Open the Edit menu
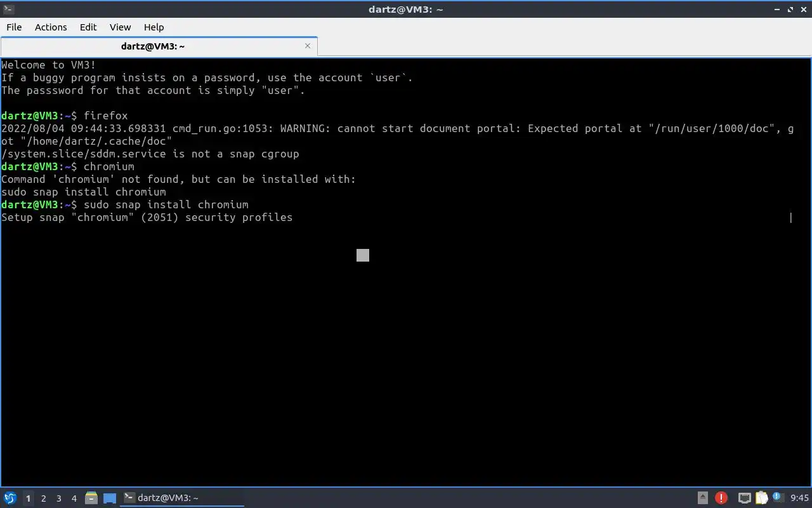This screenshot has height=508, width=812. (88, 27)
